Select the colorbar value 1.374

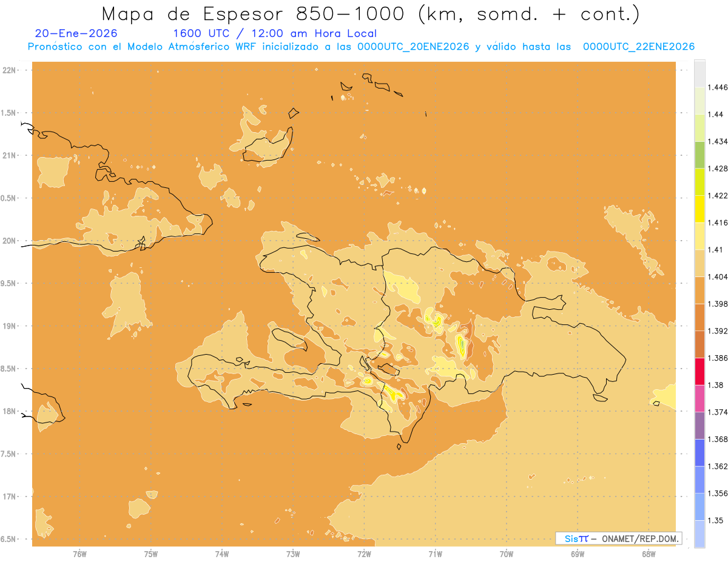(x=718, y=412)
